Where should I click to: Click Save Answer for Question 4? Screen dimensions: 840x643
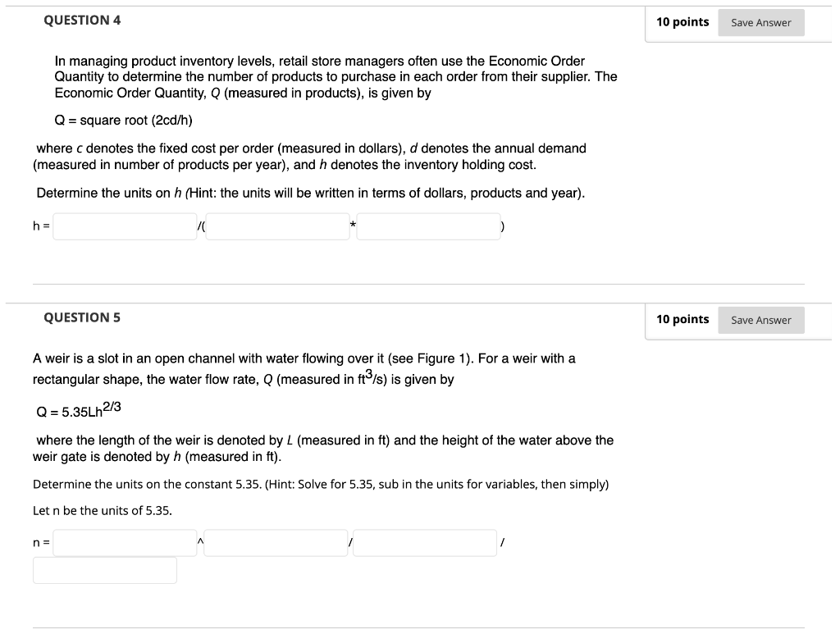coord(760,22)
